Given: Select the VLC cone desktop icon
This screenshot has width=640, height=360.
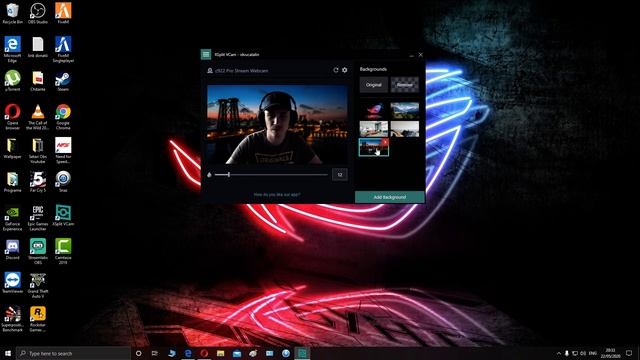Looking at the screenshot, I should 38,117.
